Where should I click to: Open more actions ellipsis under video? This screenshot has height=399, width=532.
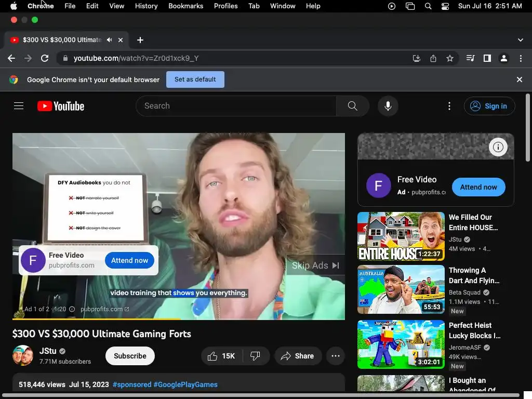[336, 356]
